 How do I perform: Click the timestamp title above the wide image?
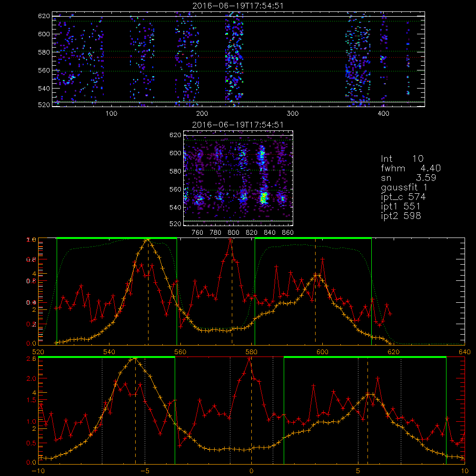point(238,5)
